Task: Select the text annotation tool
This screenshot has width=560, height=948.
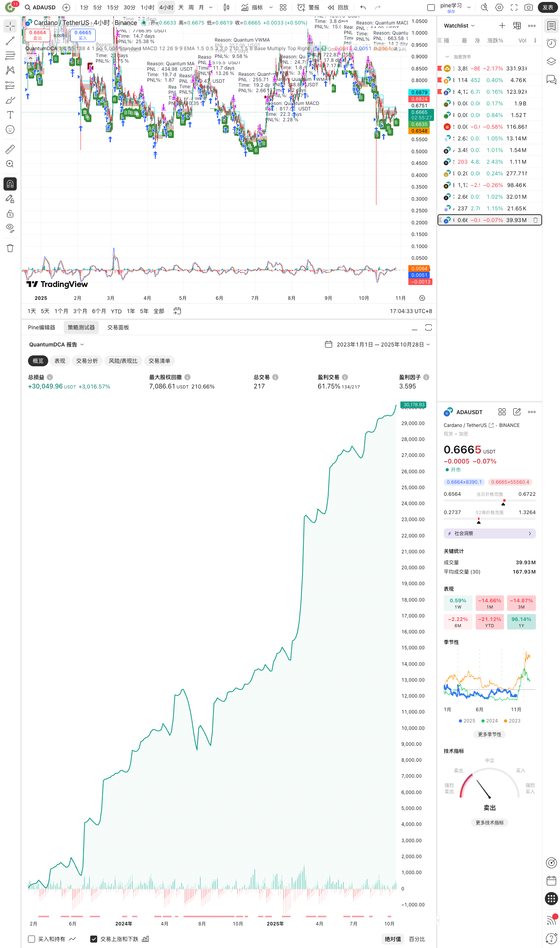Action: click(10, 115)
